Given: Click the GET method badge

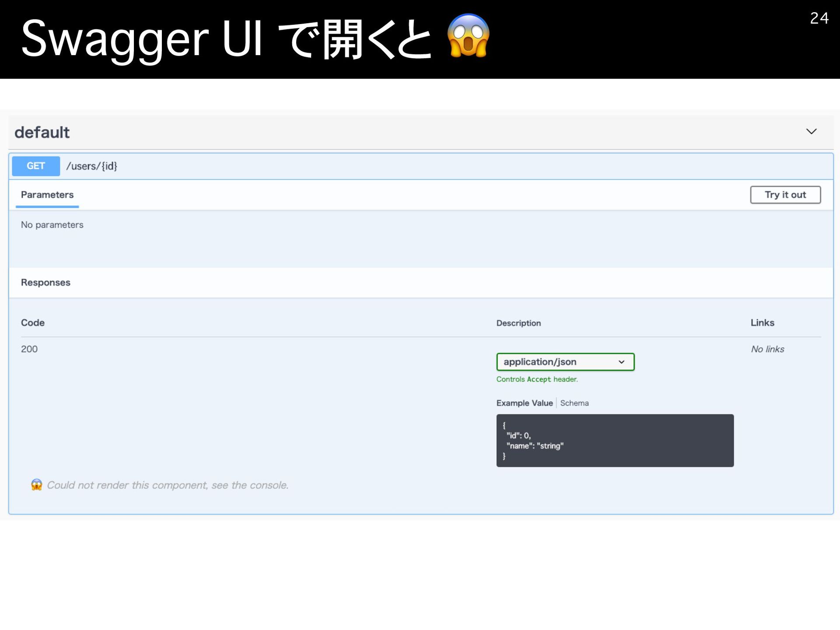Looking at the screenshot, I should pyautogui.click(x=36, y=166).
